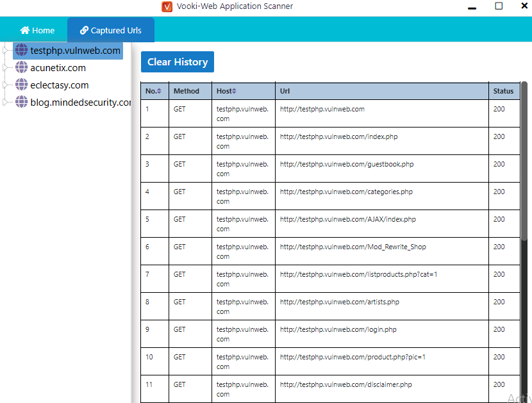Click the Clear History button
This screenshot has height=403, width=532.
click(178, 62)
